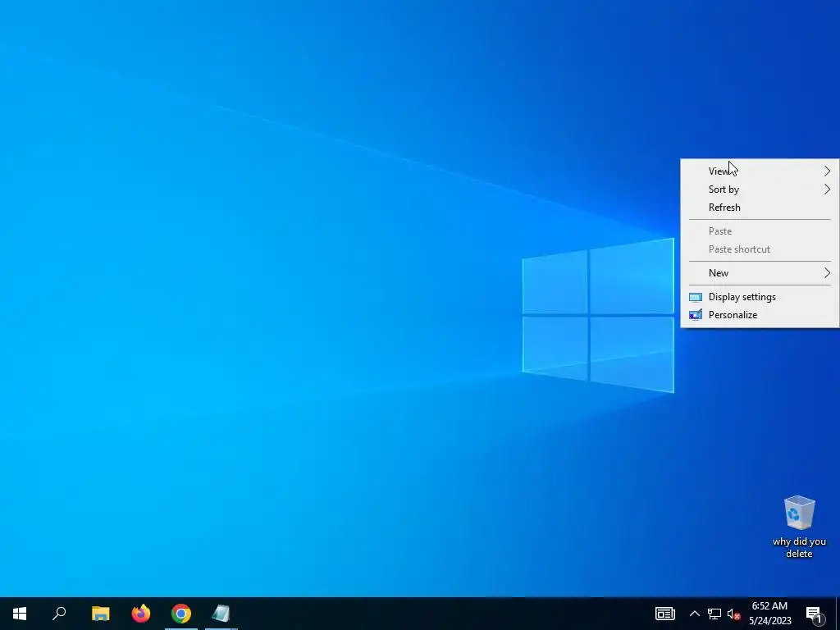The width and height of the screenshot is (840, 630).
Task: Open the New submenu
Action: pyautogui.click(x=760, y=272)
